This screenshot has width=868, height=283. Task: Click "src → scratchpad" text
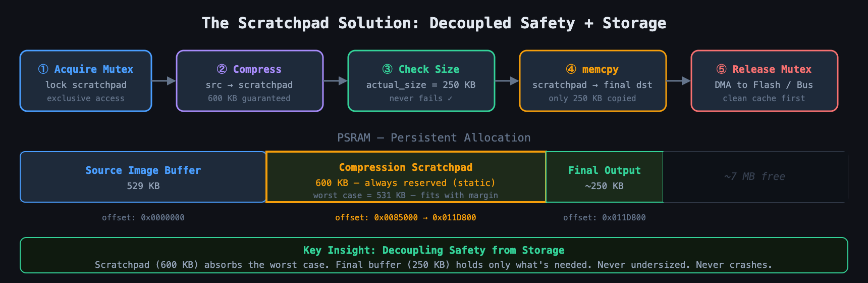(x=249, y=85)
